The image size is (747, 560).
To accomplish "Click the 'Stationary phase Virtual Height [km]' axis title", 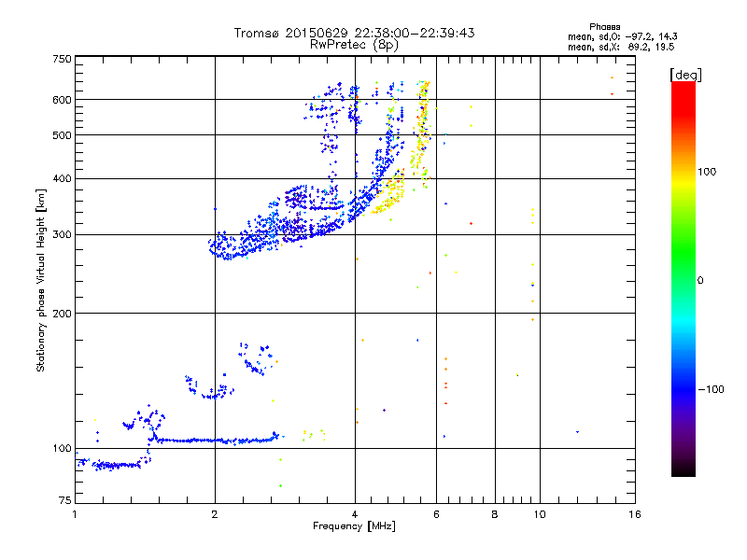I will (x=41, y=280).
